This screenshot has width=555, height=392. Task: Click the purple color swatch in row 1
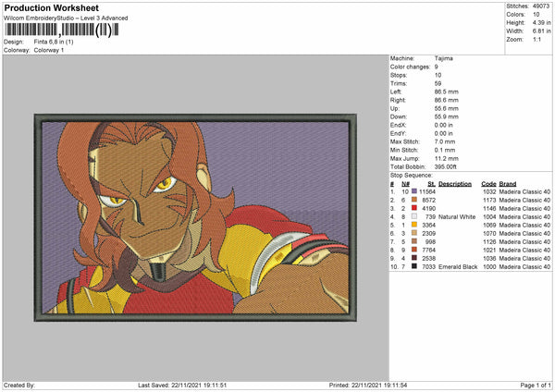(x=414, y=191)
